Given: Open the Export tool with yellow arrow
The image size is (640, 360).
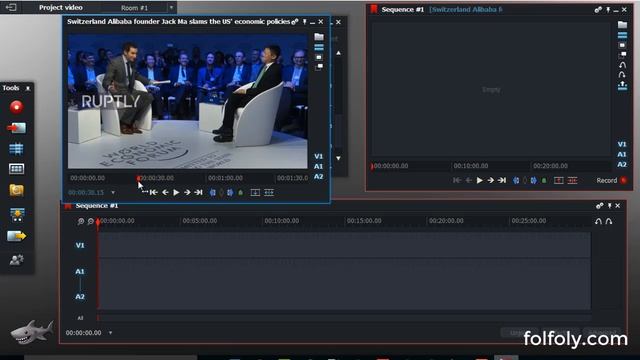Looking at the screenshot, I should (16, 236).
